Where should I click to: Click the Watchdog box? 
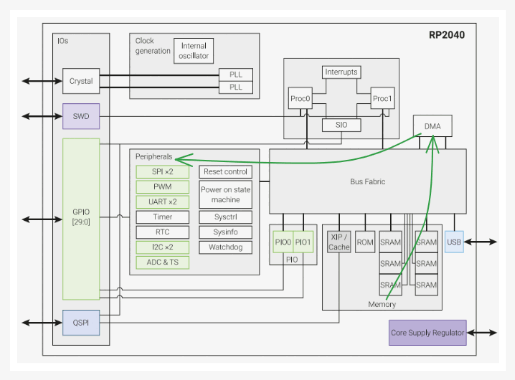225,247
